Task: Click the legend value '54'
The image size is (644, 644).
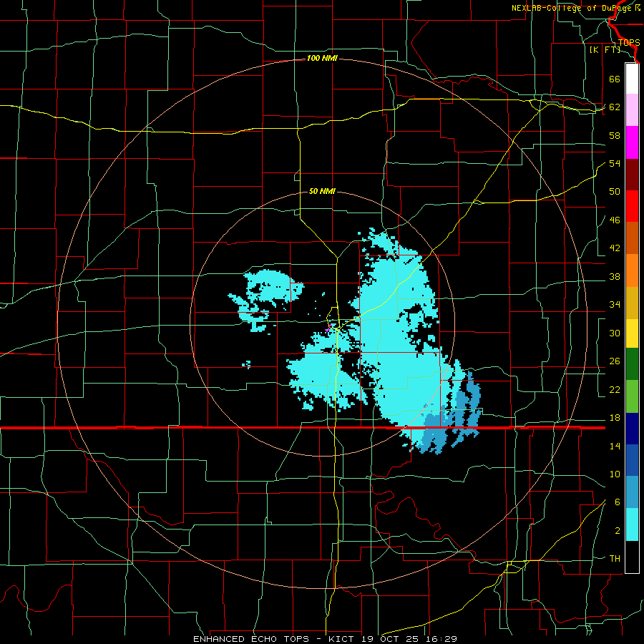Action: pyautogui.click(x=615, y=163)
